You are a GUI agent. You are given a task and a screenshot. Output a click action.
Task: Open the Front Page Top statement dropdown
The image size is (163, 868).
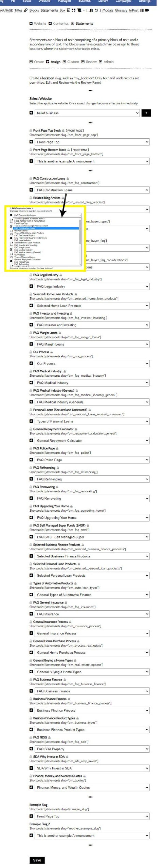click(x=92, y=142)
